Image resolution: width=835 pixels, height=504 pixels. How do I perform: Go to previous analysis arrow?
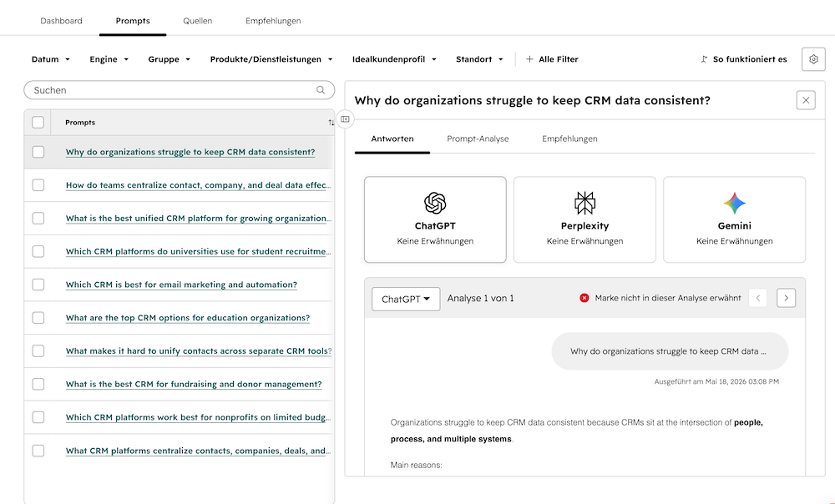pos(758,298)
